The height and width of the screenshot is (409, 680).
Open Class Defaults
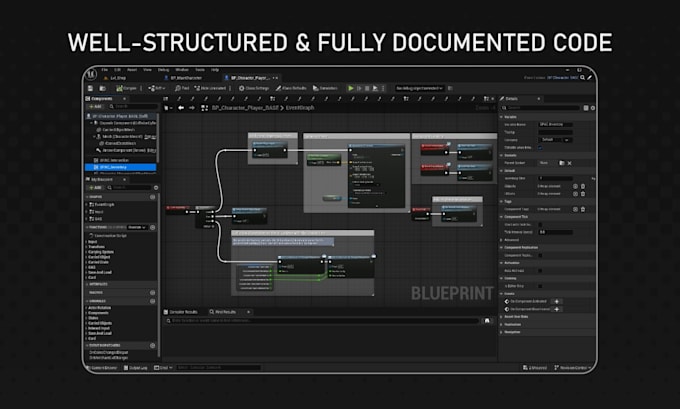(x=291, y=88)
